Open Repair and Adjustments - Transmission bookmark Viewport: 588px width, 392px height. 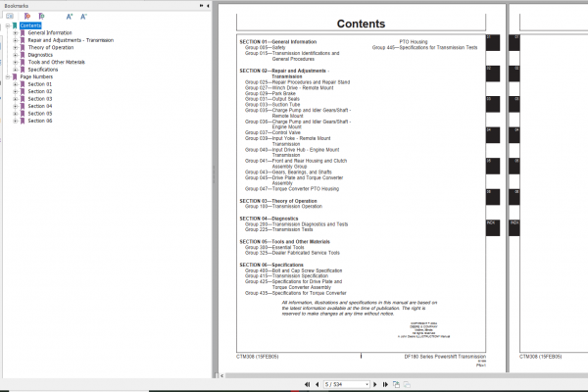[71, 40]
